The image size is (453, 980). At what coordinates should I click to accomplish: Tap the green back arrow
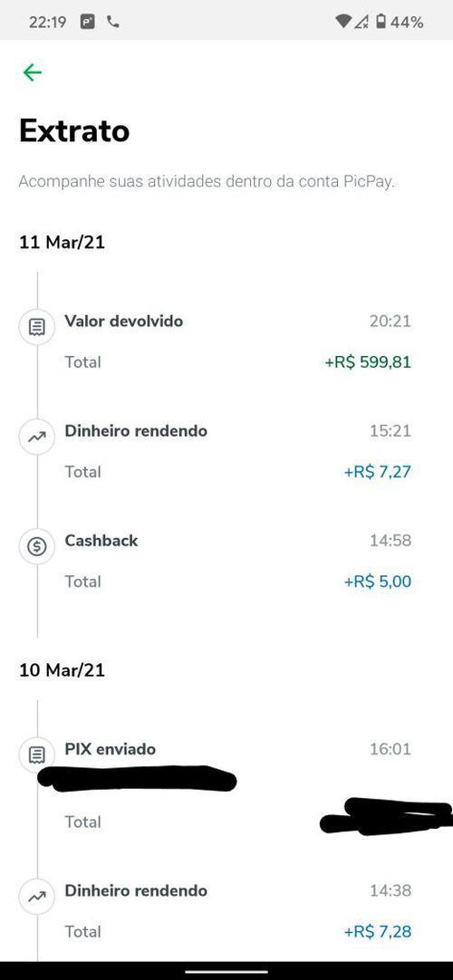[x=32, y=72]
